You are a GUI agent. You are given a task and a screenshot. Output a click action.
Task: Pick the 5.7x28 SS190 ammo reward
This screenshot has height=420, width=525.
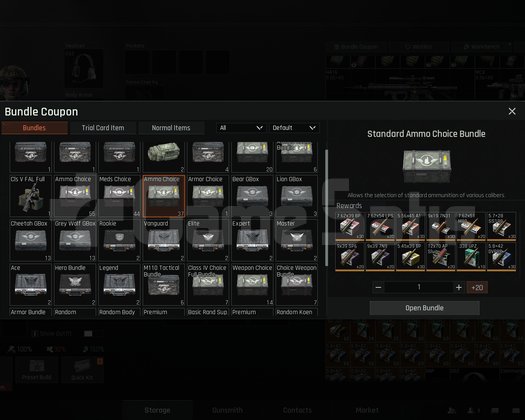coord(502,226)
